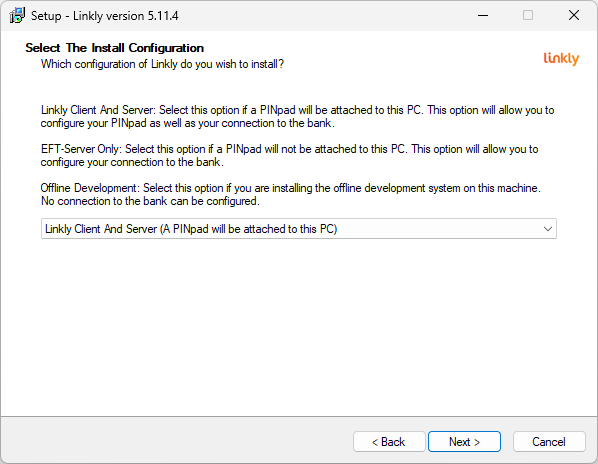Go to the next setup step
The width and height of the screenshot is (598, 464).
(464, 442)
